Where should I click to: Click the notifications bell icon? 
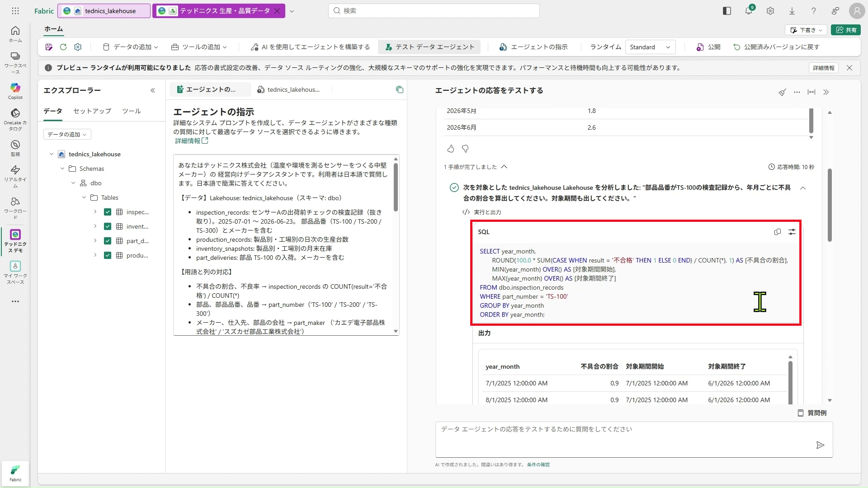click(749, 11)
